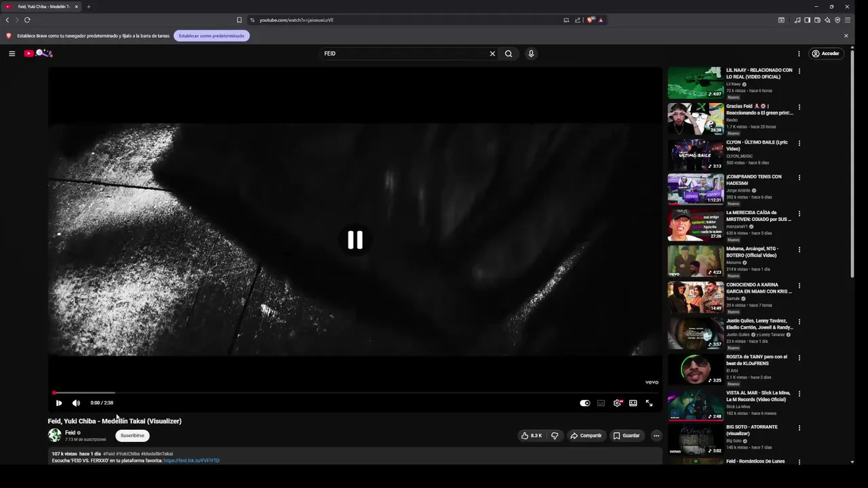Dislike the video with thumbs-down

[x=555, y=436]
